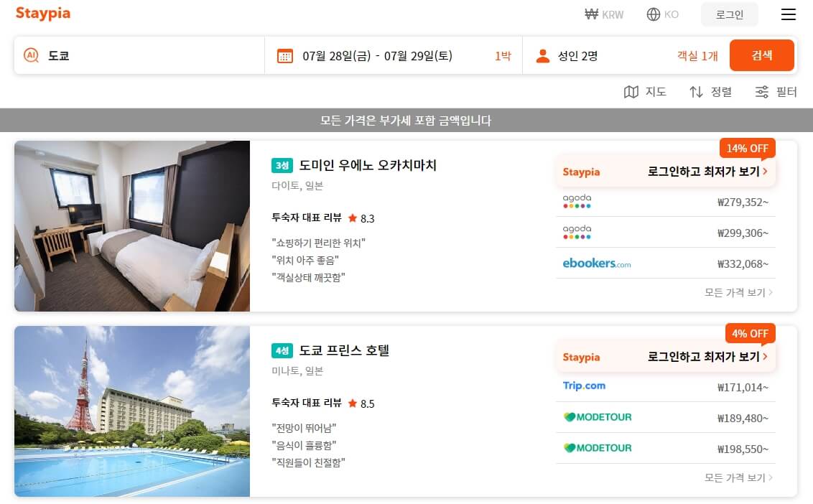The width and height of the screenshot is (813, 504).
Task: Click the person guest icon
Action: pos(543,55)
